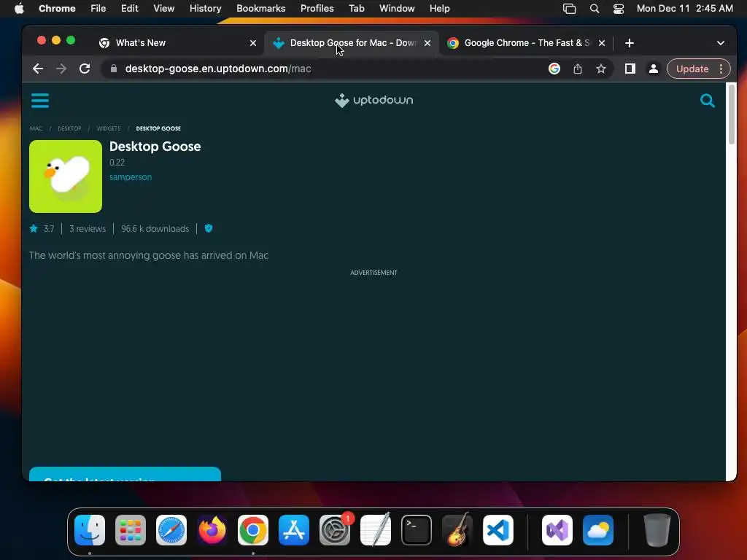Open the Uptodown hamburger menu

40,101
